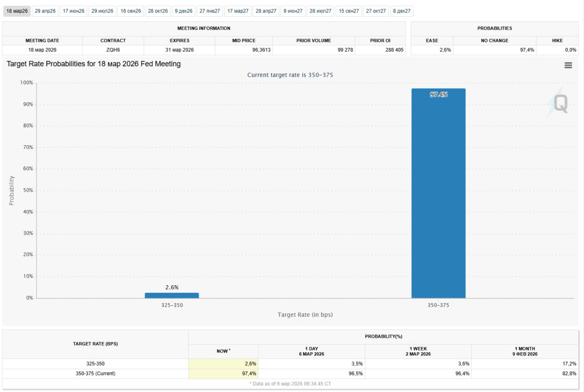
Task: Switch to the 9 дек26 meeting tab
Action: point(183,11)
